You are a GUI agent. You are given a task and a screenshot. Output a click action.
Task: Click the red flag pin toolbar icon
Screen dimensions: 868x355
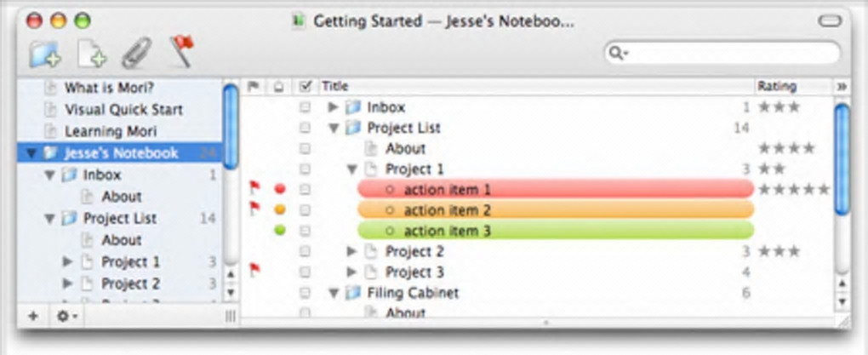(181, 52)
